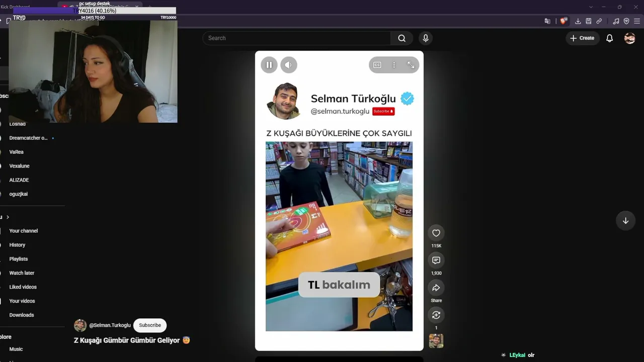The image size is (644, 362).
Task: Open the browser hamburger menu
Action: pos(637,21)
